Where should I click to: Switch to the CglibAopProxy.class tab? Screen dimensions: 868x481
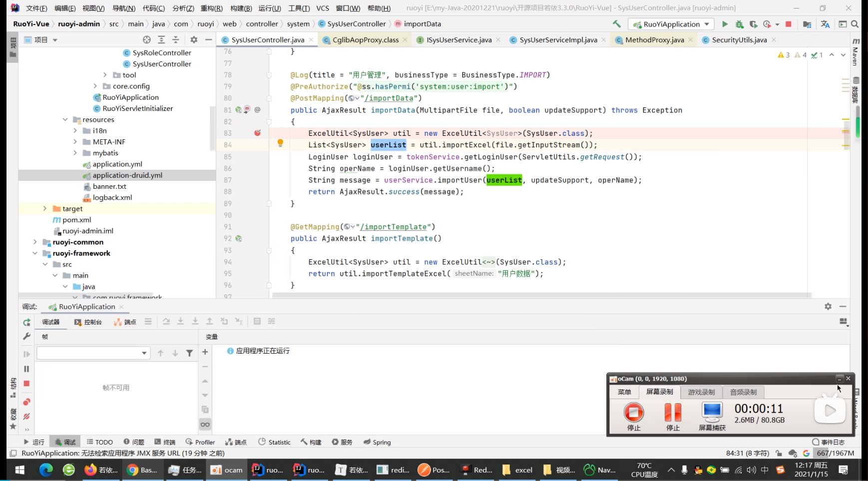click(366, 40)
